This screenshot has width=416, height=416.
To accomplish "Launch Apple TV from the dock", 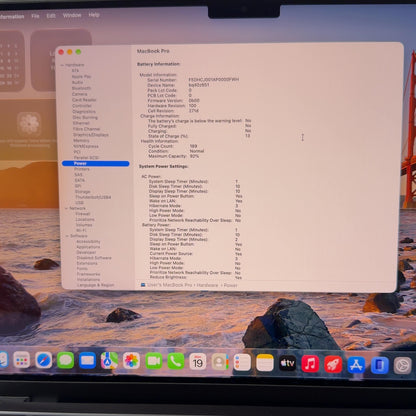I will (287, 363).
